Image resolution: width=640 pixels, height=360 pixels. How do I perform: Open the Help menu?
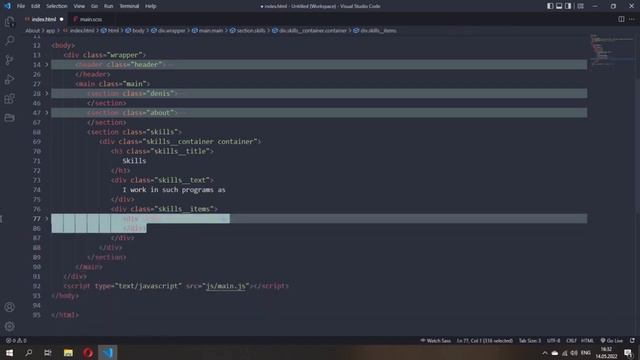[x=151, y=6]
